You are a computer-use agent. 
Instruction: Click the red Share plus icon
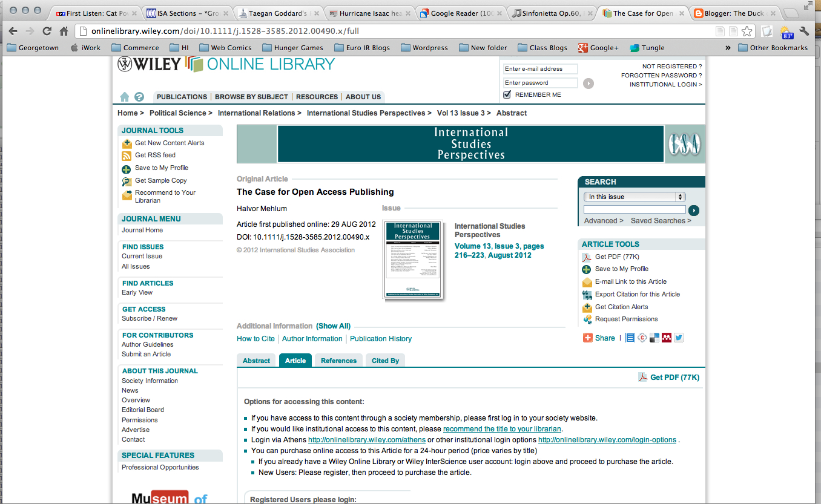(588, 338)
